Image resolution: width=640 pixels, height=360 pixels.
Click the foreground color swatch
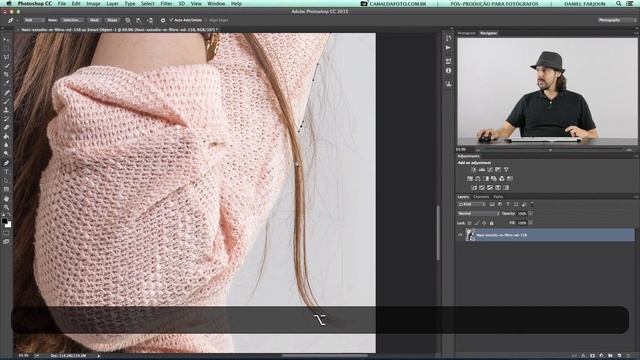click(4, 221)
